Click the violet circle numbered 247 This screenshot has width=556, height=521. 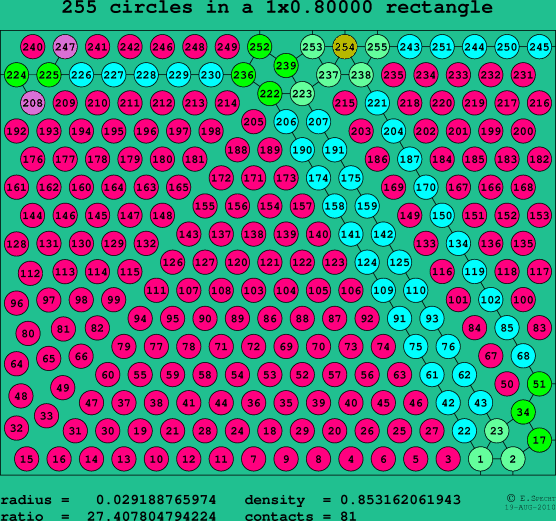[x=65, y=47]
